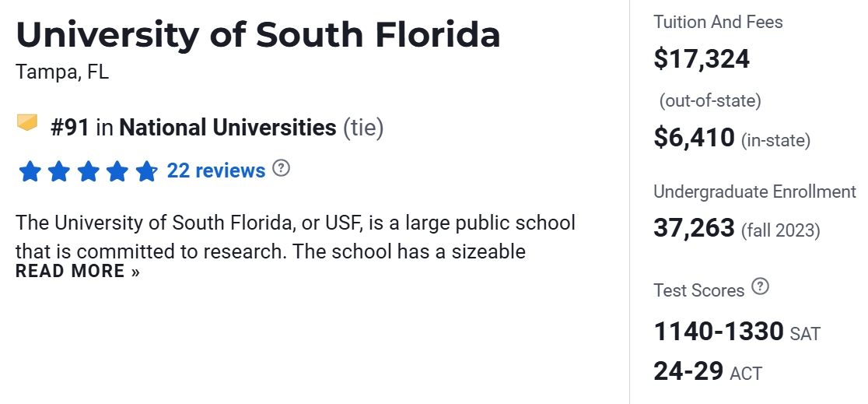Open the 22 reviews link
The height and width of the screenshot is (404, 868).
point(215,170)
